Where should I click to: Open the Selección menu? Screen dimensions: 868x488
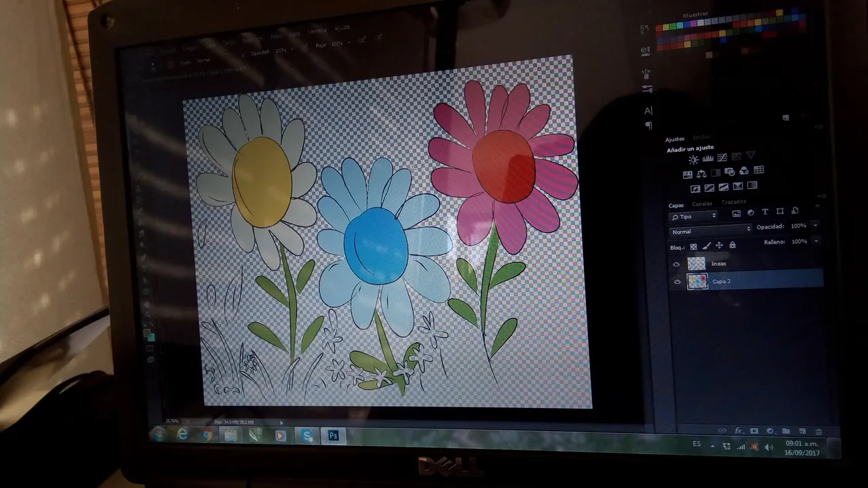pyautogui.click(x=252, y=39)
